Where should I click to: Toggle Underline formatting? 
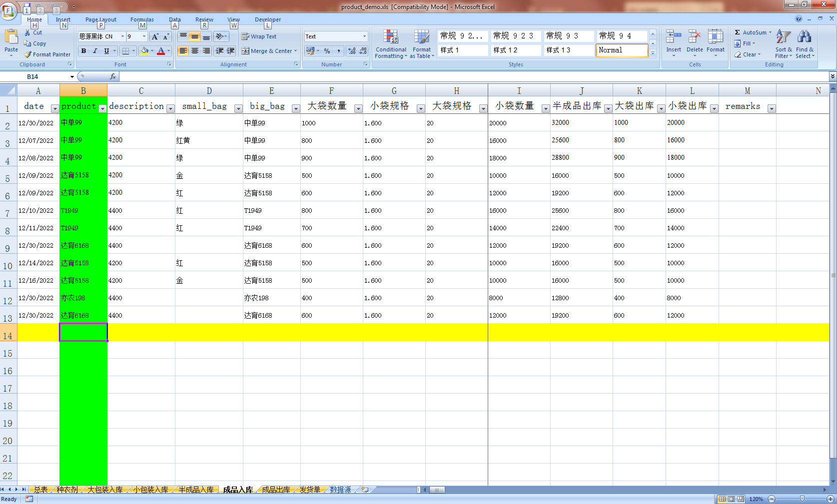click(106, 51)
